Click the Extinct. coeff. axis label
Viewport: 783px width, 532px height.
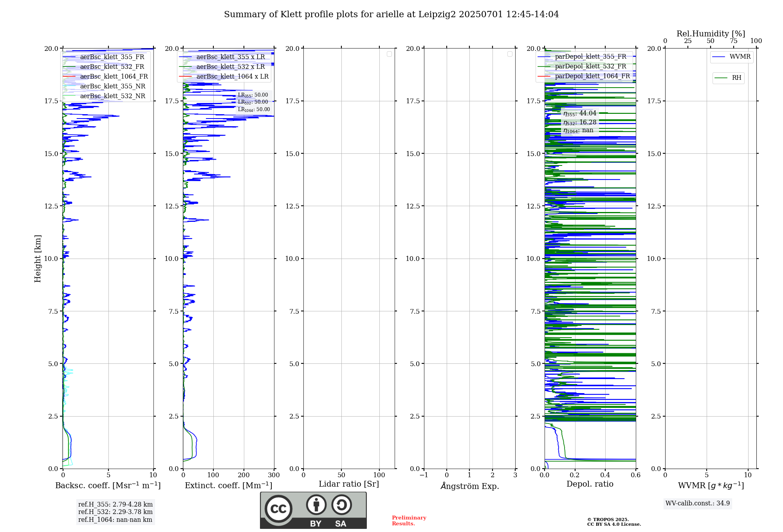pos(229,485)
